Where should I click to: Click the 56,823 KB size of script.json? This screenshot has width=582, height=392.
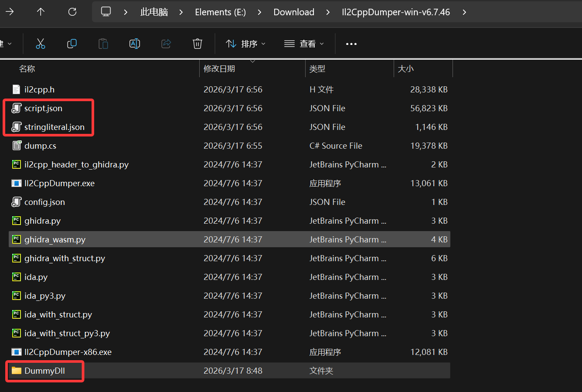[429, 108]
